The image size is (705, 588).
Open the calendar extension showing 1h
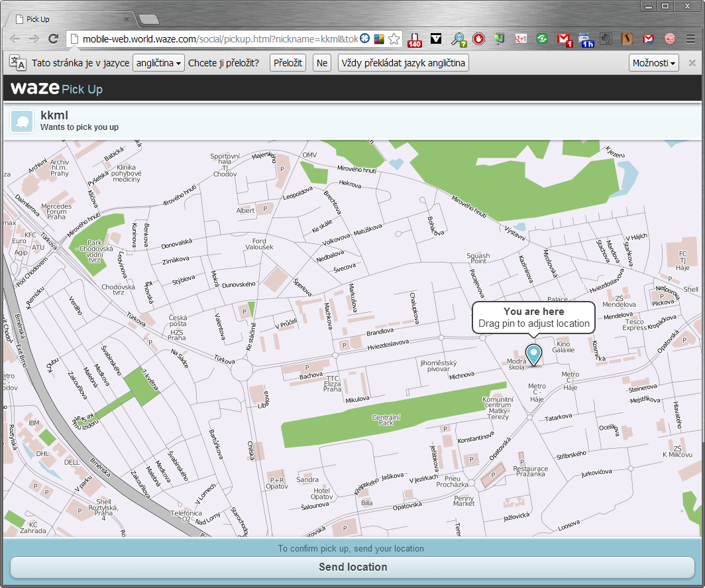(586, 40)
